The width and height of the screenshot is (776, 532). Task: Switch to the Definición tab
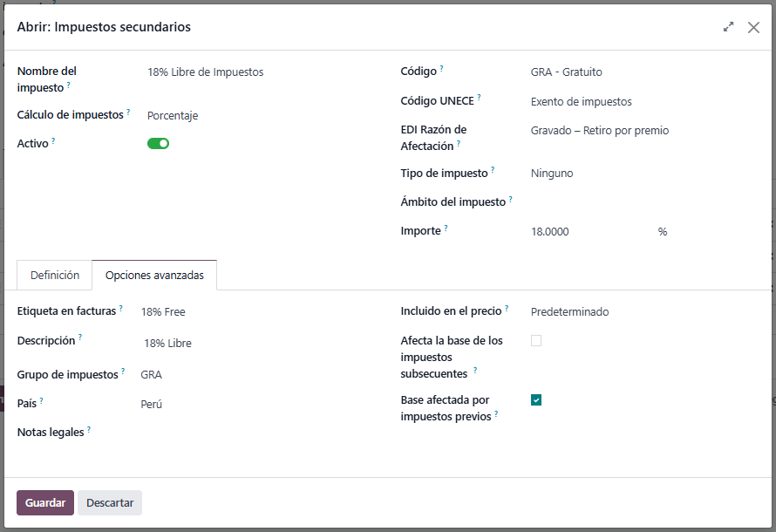pos(55,276)
